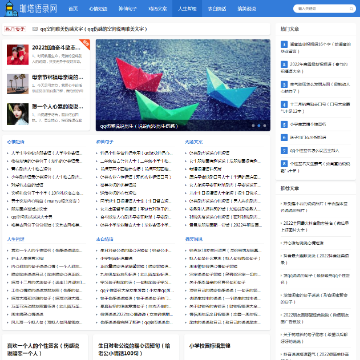360x360 pixels.
Task: Click rank badge number 1 in sidebar
Action: (x=284, y=45)
